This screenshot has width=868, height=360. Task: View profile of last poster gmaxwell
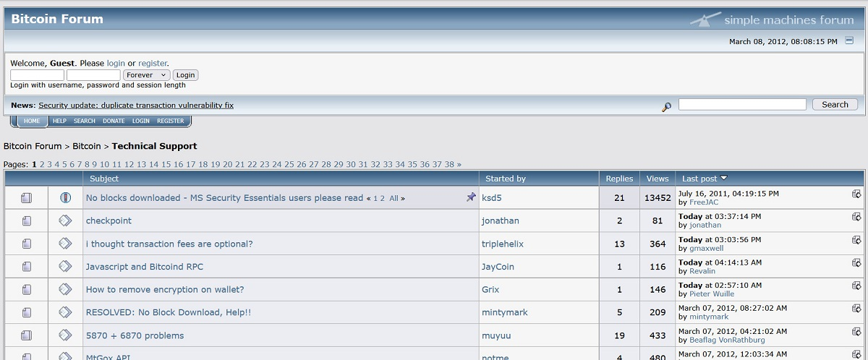706,248
